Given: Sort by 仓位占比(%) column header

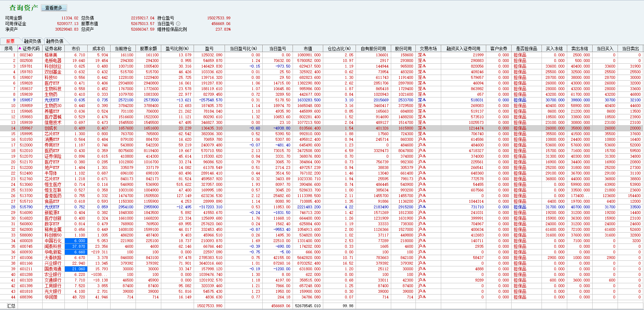Looking at the screenshot, I should click(339, 49).
